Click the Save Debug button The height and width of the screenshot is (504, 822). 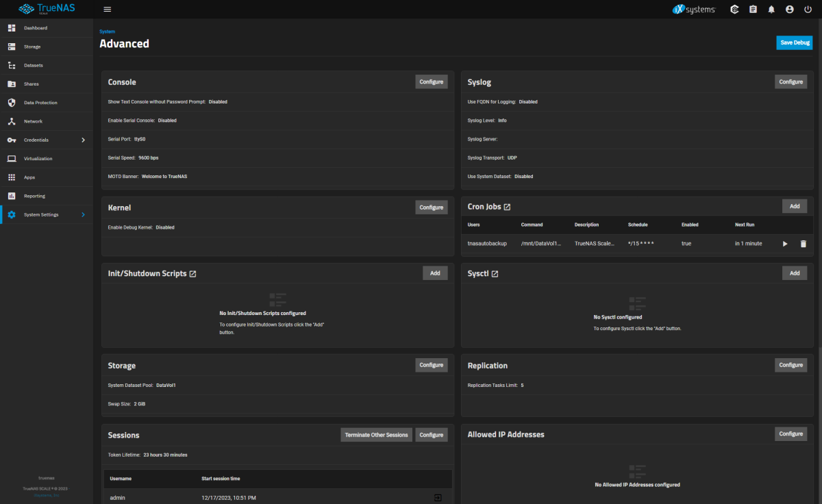click(x=795, y=42)
